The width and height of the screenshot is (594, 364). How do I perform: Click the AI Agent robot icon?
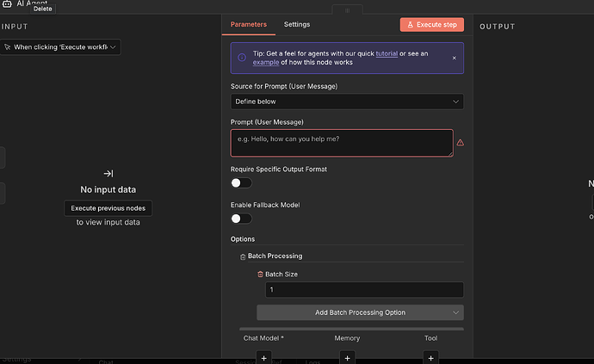click(x=6, y=3)
